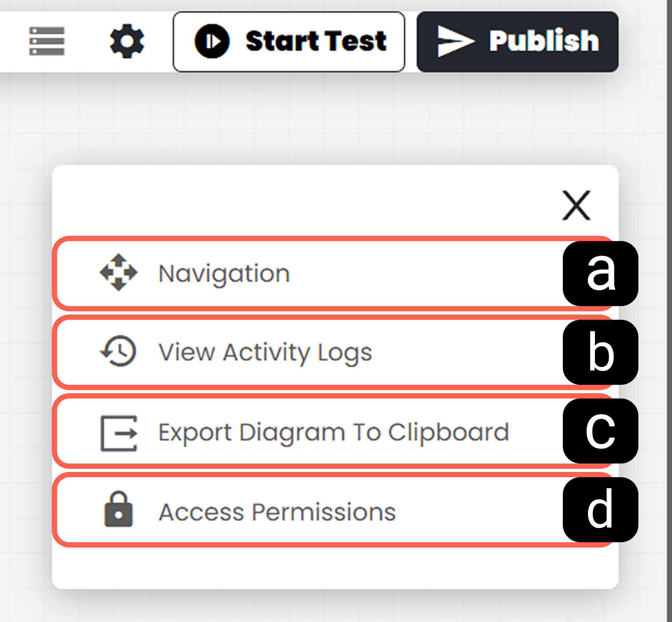Publish the diagram via Publish text
This screenshot has width=672, height=622.
(544, 41)
